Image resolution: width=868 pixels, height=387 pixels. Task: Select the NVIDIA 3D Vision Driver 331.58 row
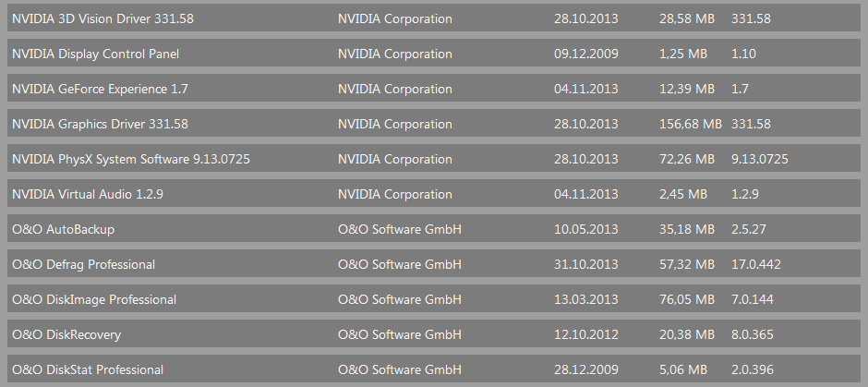point(102,18)
